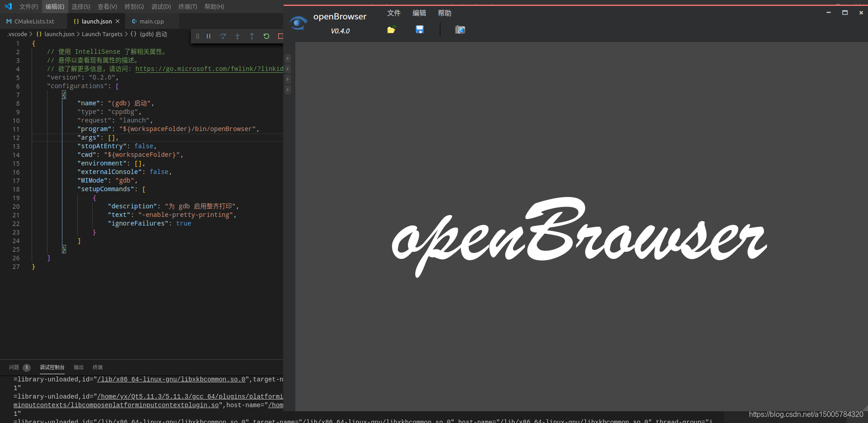This screenshot has height=423, width=868.
Task: Click the first arrow on openBrowser's left edge
Action: [288, 58]
